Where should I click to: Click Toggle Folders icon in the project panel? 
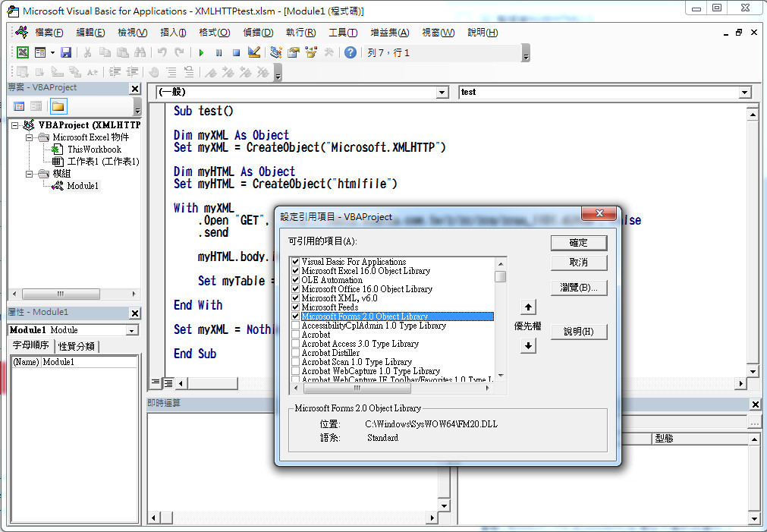click(58, 106)
